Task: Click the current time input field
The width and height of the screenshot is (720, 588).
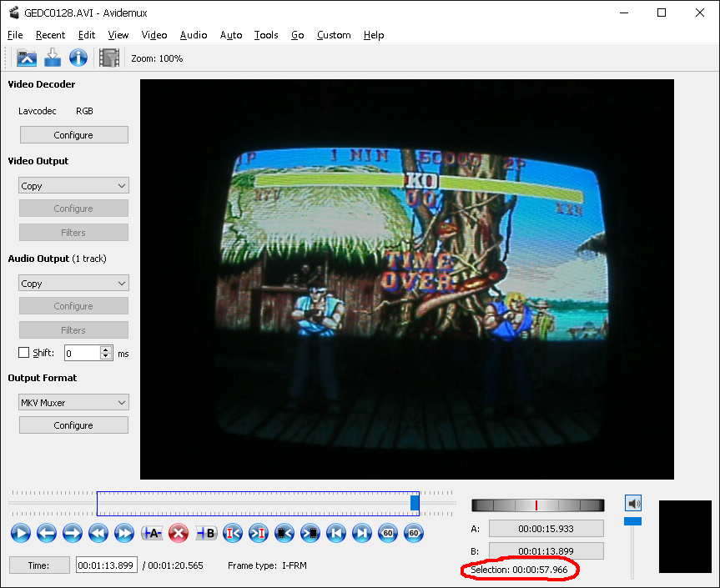Action: pos(106,565)
